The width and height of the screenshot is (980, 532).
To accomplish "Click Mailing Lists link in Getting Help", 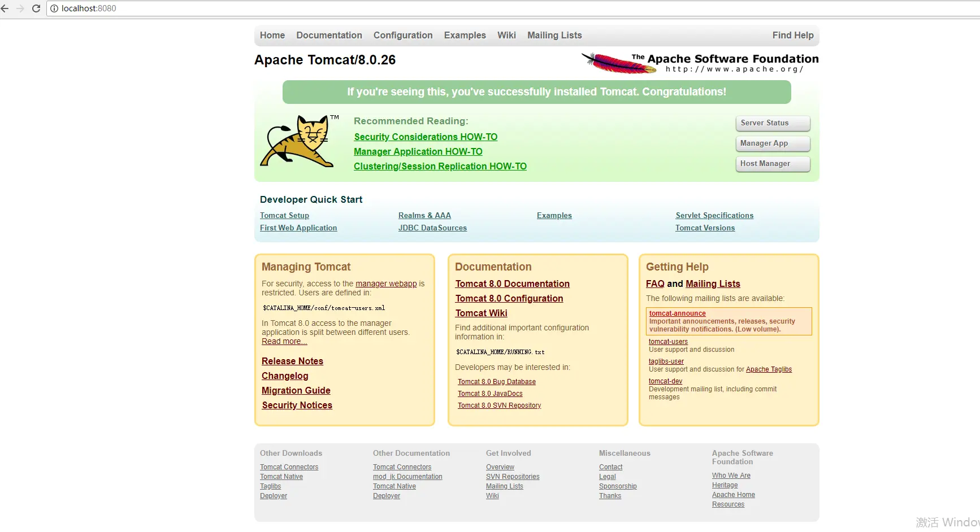I will 713,284.
